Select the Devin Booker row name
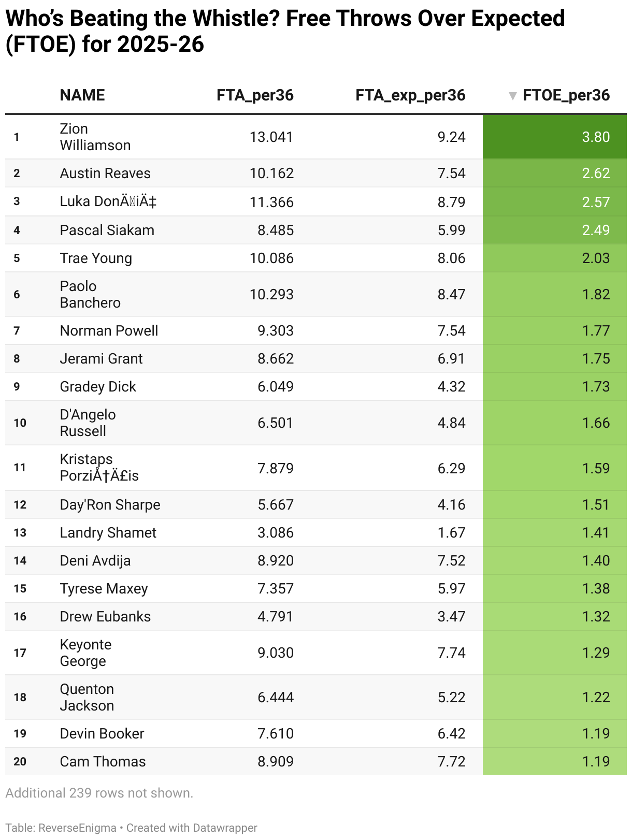 [102, 733]
